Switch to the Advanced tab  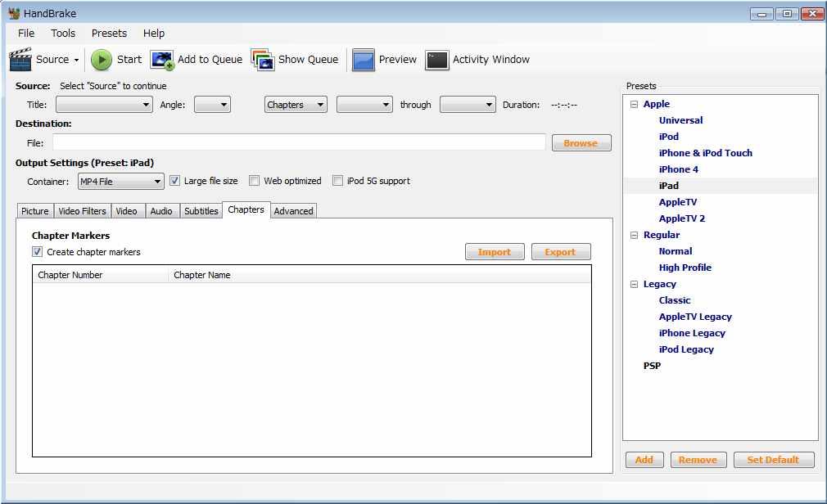point(294,211)
